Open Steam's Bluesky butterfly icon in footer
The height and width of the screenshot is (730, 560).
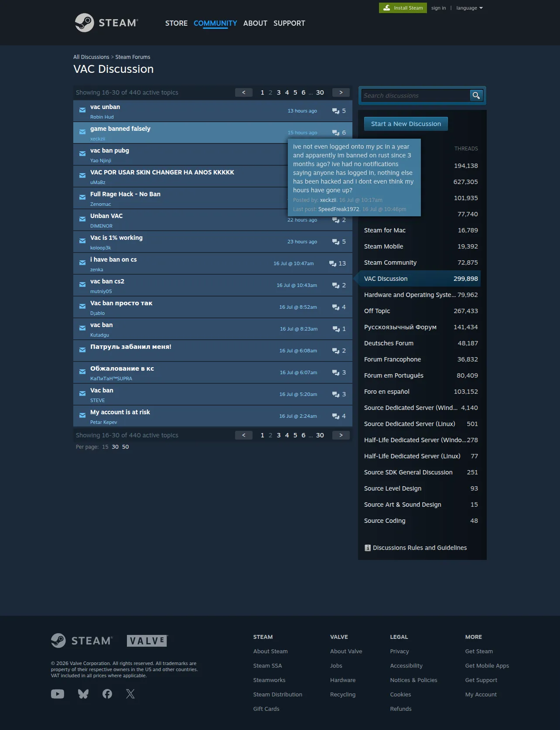pos(83,694)
